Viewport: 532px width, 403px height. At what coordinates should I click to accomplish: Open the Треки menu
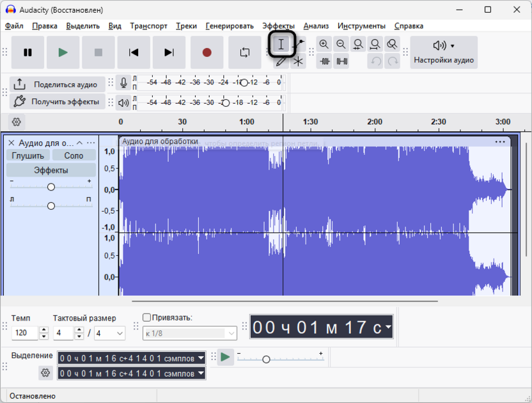pyautogui.click(x=186, y=26)
